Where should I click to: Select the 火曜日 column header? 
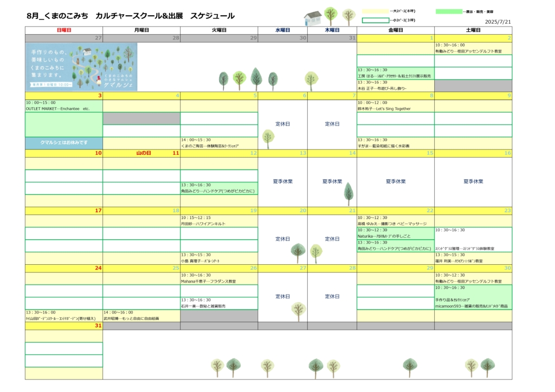point(219,30)
